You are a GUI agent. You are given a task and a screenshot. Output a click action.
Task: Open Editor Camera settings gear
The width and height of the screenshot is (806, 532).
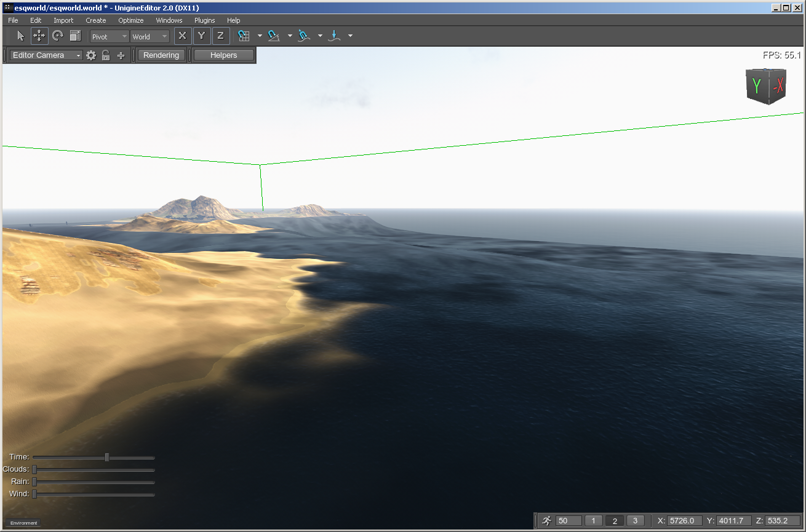click(91, 55)
